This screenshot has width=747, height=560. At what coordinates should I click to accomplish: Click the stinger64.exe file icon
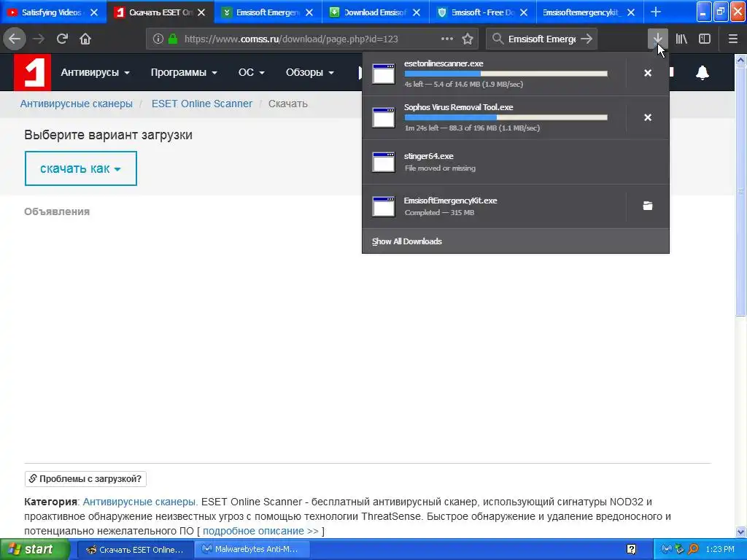tap(384, 162)
